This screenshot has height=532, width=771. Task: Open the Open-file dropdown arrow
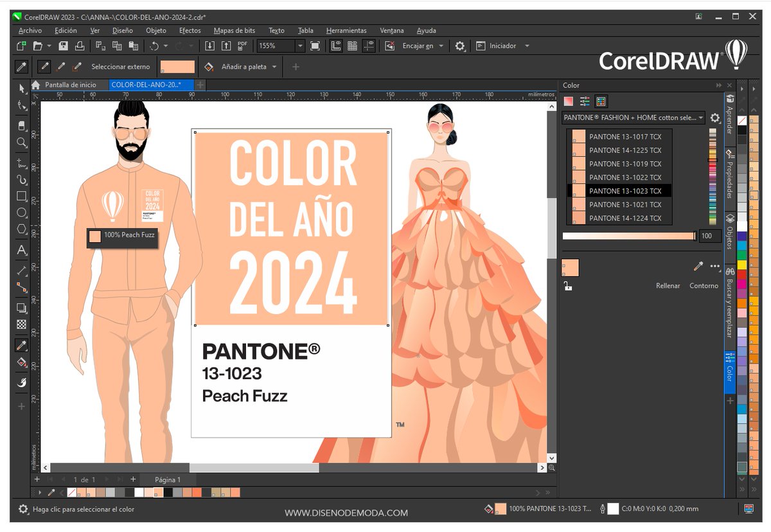tap(49, 46)
